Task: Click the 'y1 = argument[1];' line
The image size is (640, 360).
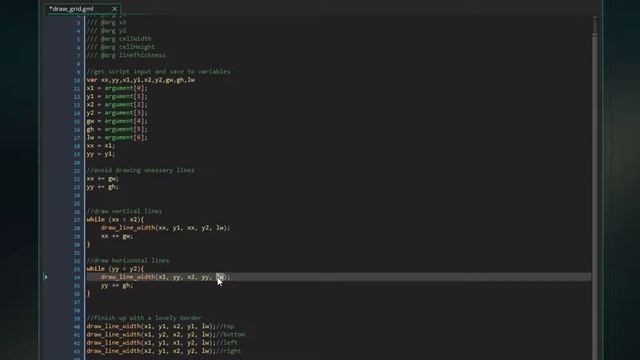Action: point(117,96)
